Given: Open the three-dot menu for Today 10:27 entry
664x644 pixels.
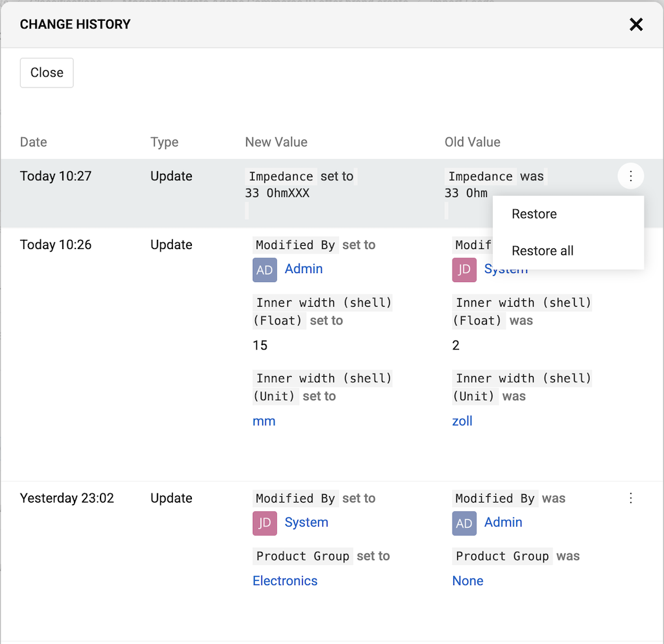Looking at the screenshot, I should click(630, 176).
